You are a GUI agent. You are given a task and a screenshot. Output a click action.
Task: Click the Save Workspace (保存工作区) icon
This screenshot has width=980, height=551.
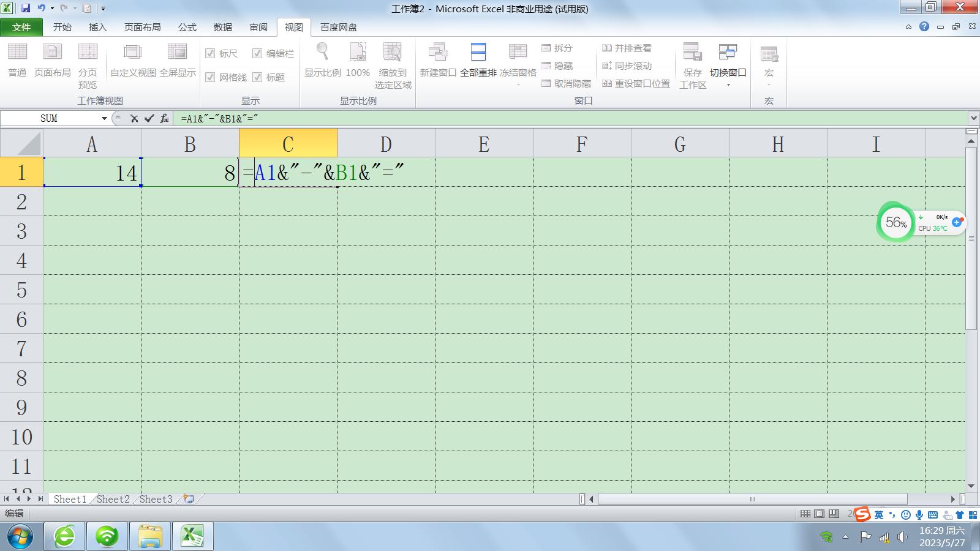tap(692, 54)
